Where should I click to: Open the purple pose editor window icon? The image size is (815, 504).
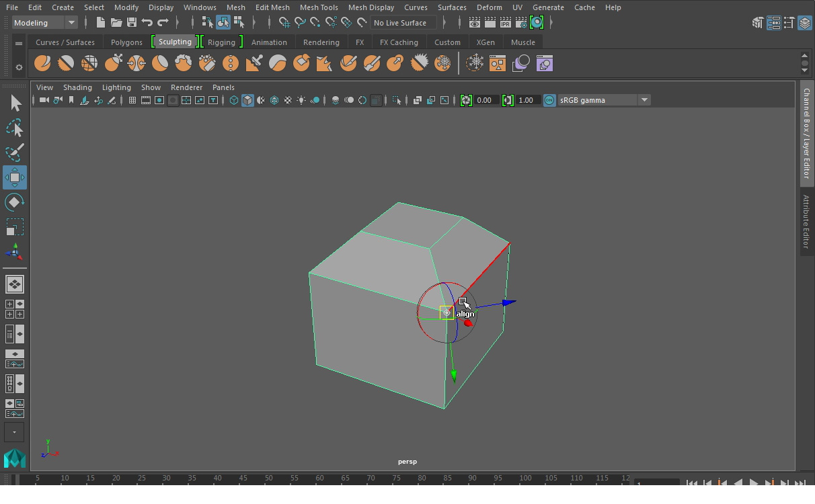coord(544,63)
